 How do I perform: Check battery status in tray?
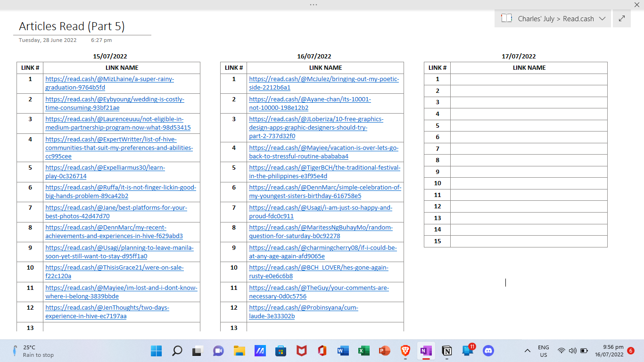584,351
